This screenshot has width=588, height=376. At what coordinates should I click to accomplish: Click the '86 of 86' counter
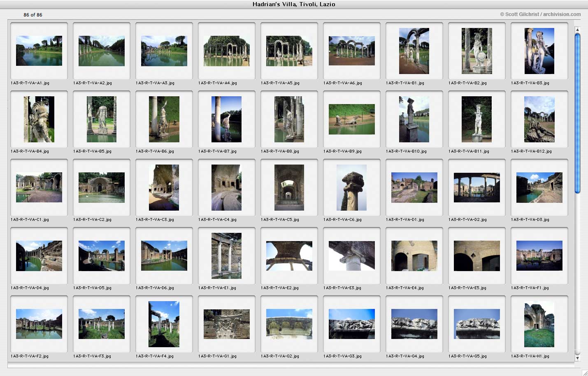[33, 15]
